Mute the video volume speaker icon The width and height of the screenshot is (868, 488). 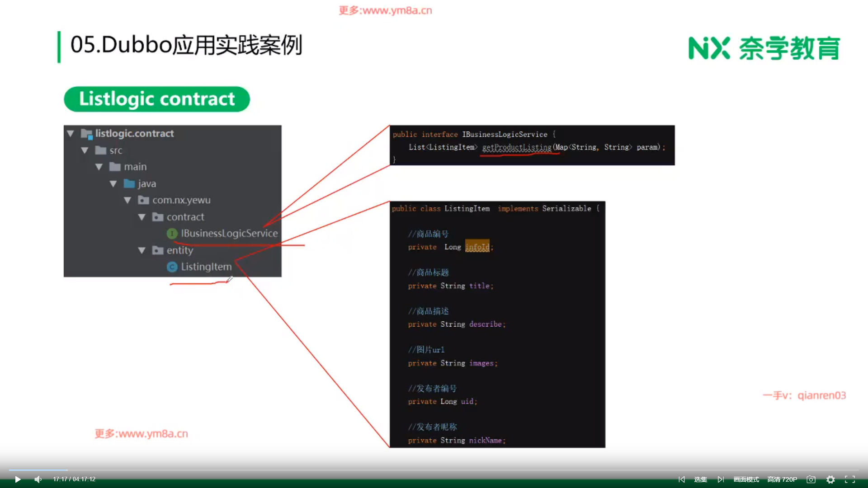pyautogui.click(x=38, y=479)
